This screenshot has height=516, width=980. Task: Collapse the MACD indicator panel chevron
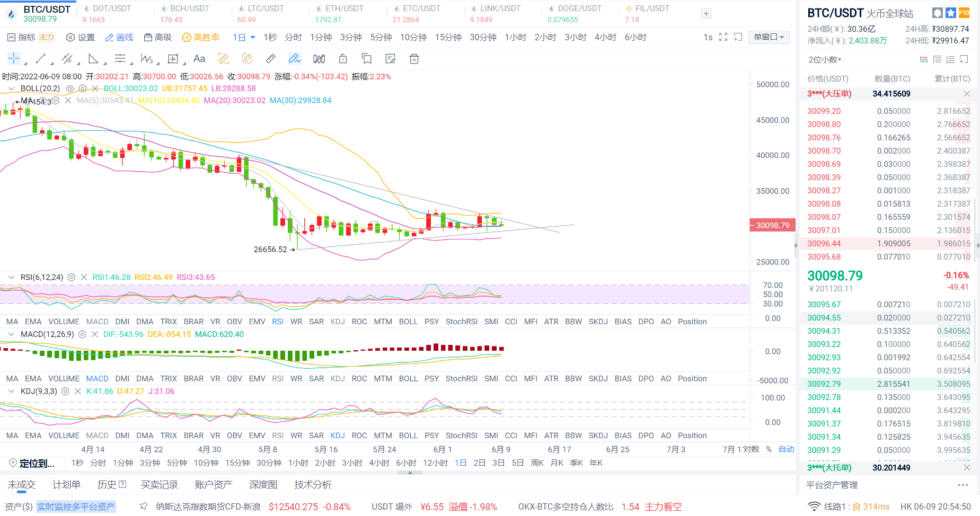click(11, 334)
